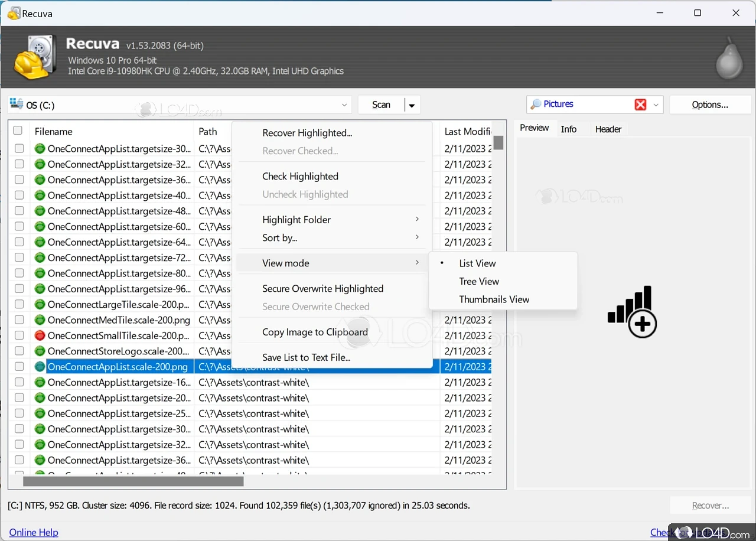Screen dimensions: 756x541
Task: Click green status icon of OneConnectAppList.targetsize-48
Action: [x=40, y=211]
